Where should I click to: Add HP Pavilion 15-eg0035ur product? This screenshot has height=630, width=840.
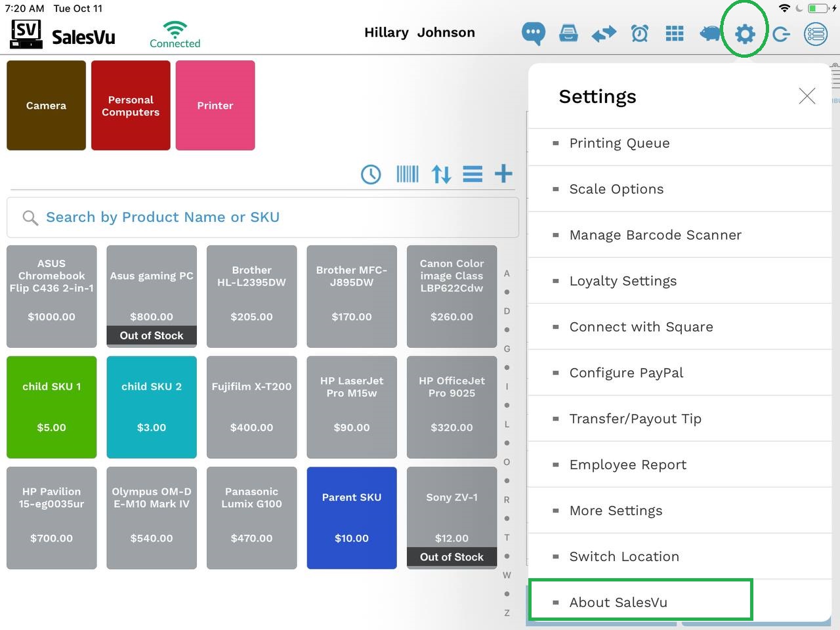pos(52,518)
